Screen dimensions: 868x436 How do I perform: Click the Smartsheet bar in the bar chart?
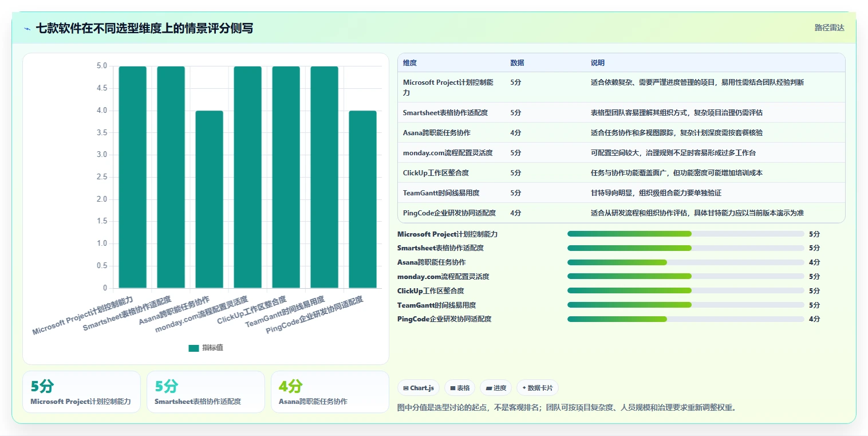tap(171, 177)
